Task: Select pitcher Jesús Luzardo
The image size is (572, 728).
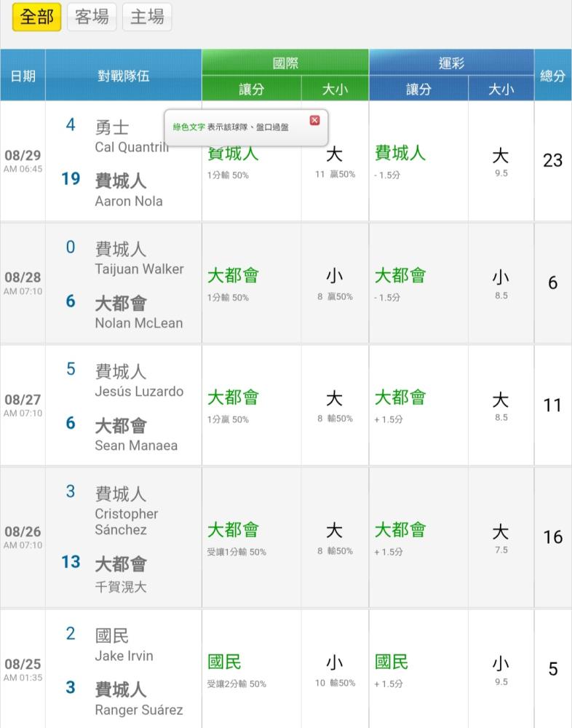Action: (x=139, y=391)
